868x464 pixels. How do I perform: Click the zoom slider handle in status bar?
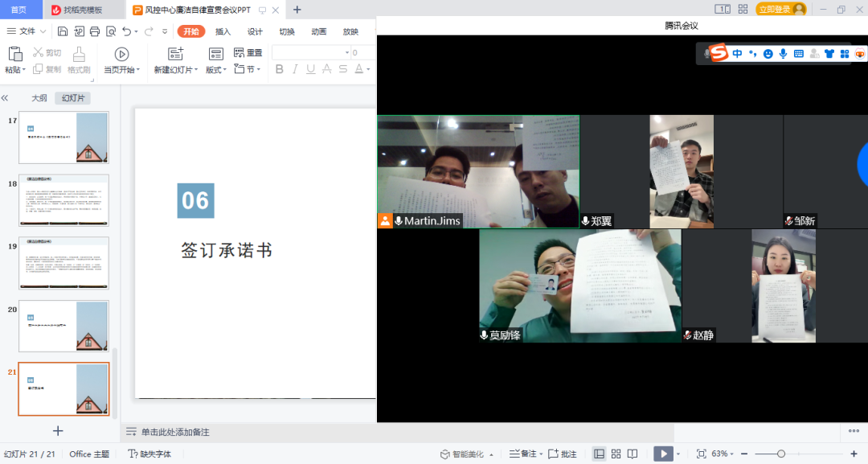click(781, 454)
